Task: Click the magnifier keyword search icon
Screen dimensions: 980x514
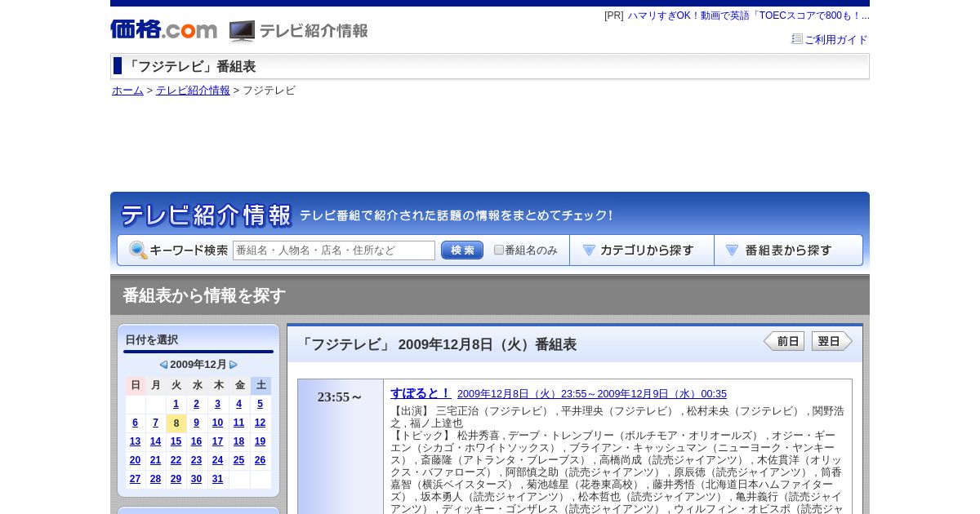Action: coord(138,250)
